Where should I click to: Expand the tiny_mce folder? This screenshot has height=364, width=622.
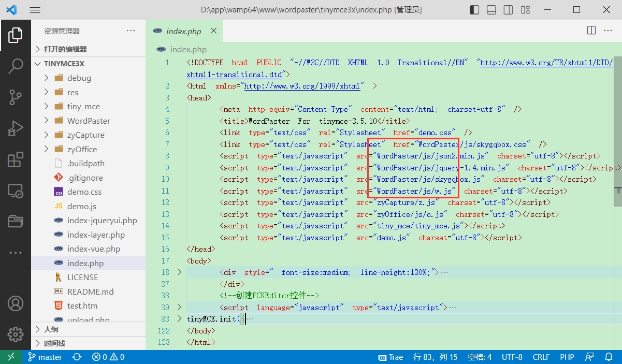tap(83, 107)
